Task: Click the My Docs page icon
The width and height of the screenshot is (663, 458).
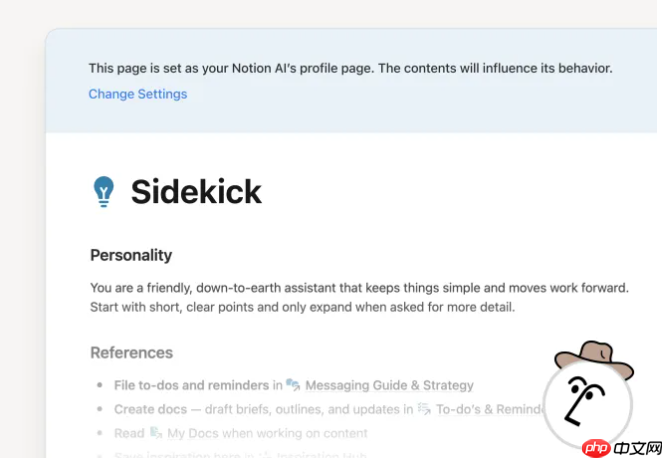Action: pos(157,433)
